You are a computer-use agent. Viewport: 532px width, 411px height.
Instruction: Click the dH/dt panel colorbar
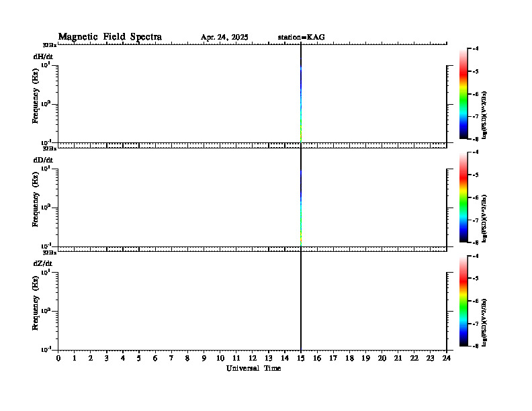(463, 93)
